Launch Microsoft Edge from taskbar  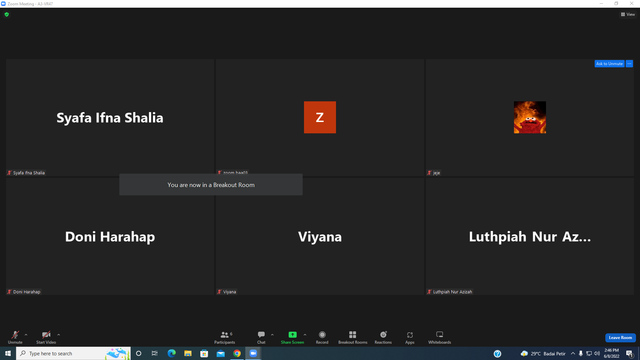171,353
